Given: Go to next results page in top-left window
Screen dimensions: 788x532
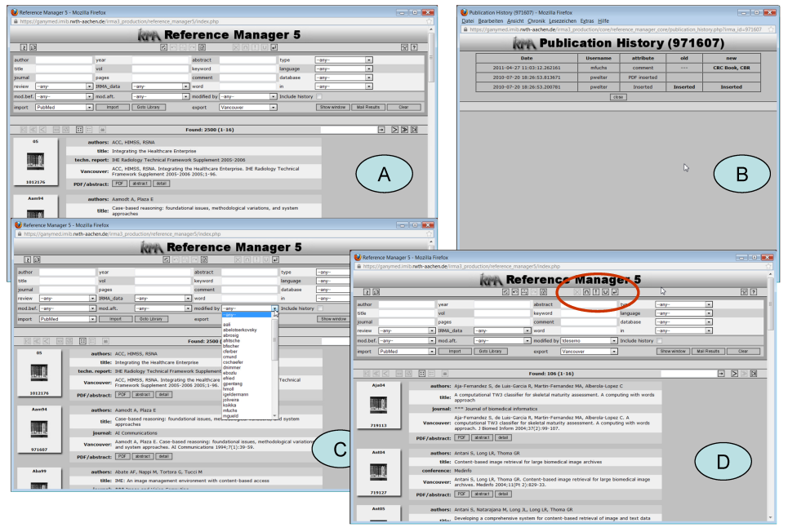Looking at the screenshot, I should coord(394,130).
